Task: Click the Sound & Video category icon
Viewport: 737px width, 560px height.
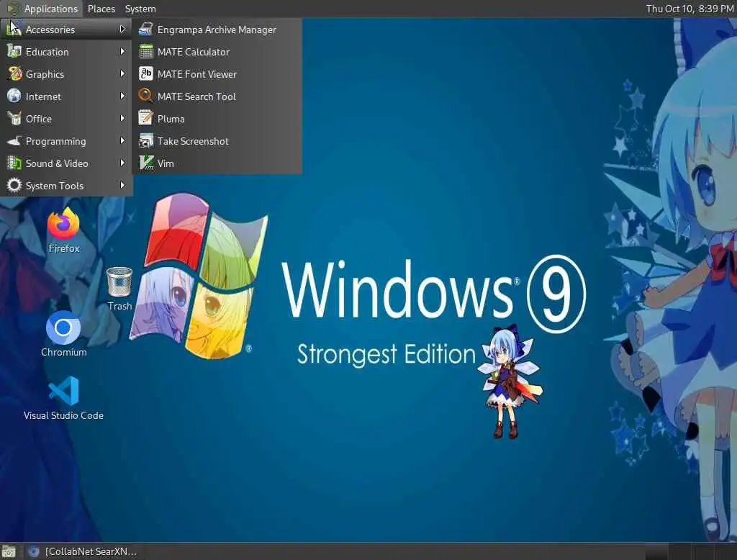Action: click(14, 163)
